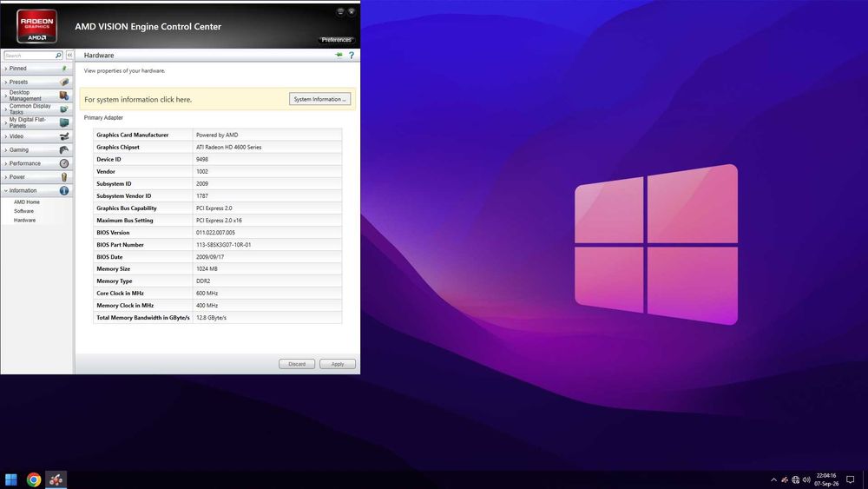Image resolution: width=868 pixels, height=489 pixels.
Task: Expand the My Digital Flat-Panels arrow
Action: [x=5, y=122]
